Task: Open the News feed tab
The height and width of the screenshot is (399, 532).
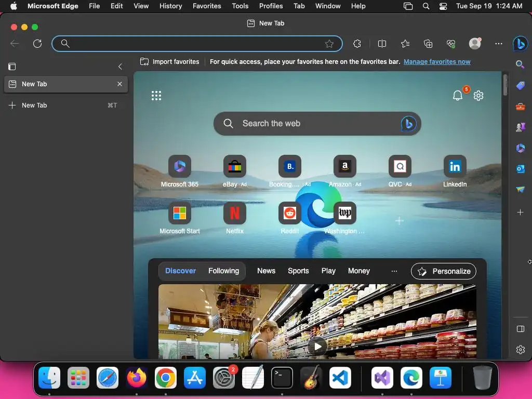Action: pyautogui.click(x=266, y=271)
